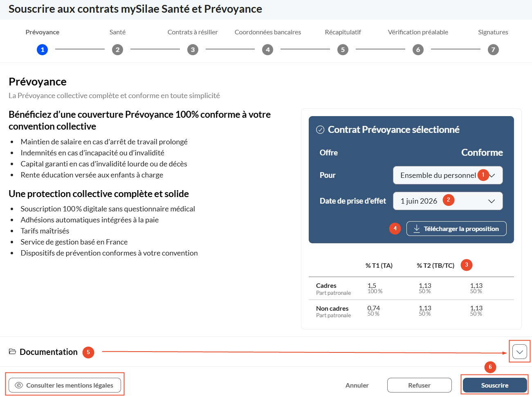Image resolution: width=532 pixels, height=397 pixels.
Task: Click step 6 Vérification préalable circle
Action: 418,50
